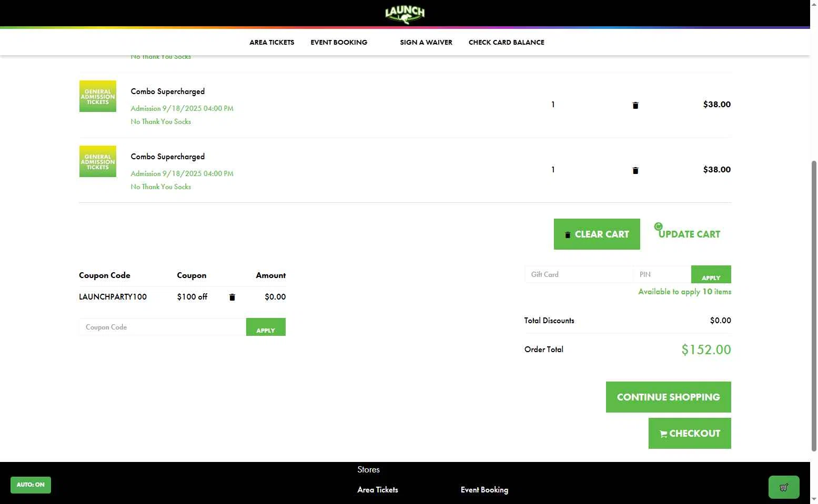Screen dimensions: 818x504
Task: Open the footer Event Booking link
Action: tap(484, 490)
